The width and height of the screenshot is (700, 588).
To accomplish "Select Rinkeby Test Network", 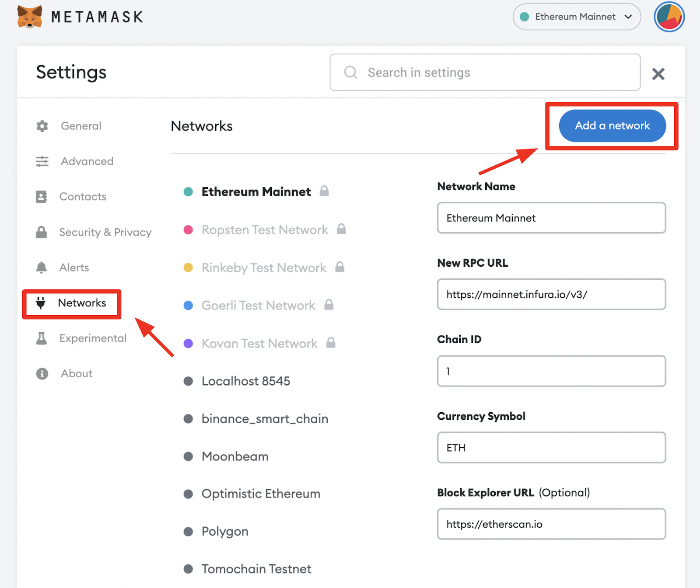I will coord(264,267).
